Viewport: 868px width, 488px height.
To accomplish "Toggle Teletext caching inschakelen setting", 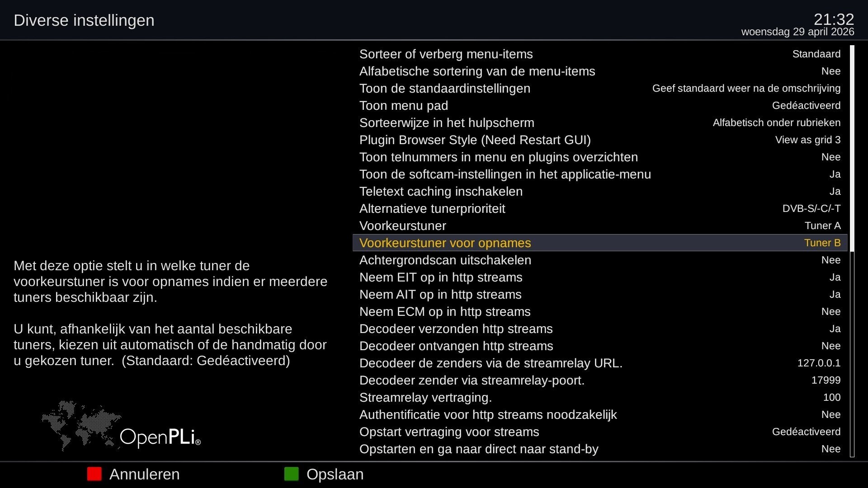I will (x=599, y=192).
